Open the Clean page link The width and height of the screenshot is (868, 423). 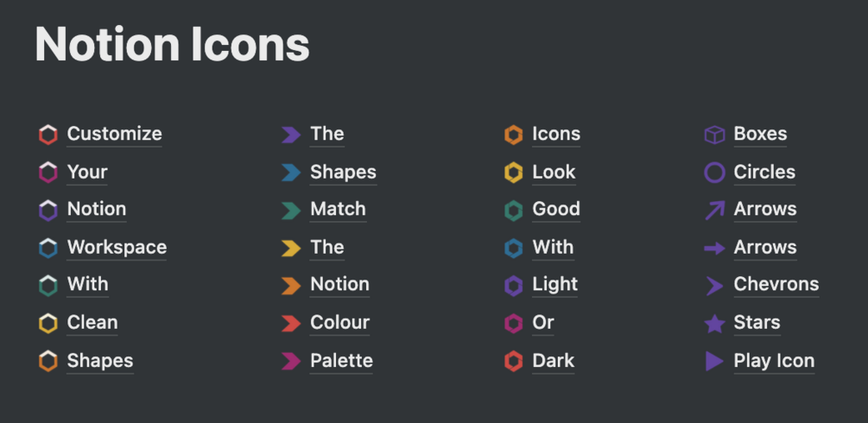click(92, 322)
